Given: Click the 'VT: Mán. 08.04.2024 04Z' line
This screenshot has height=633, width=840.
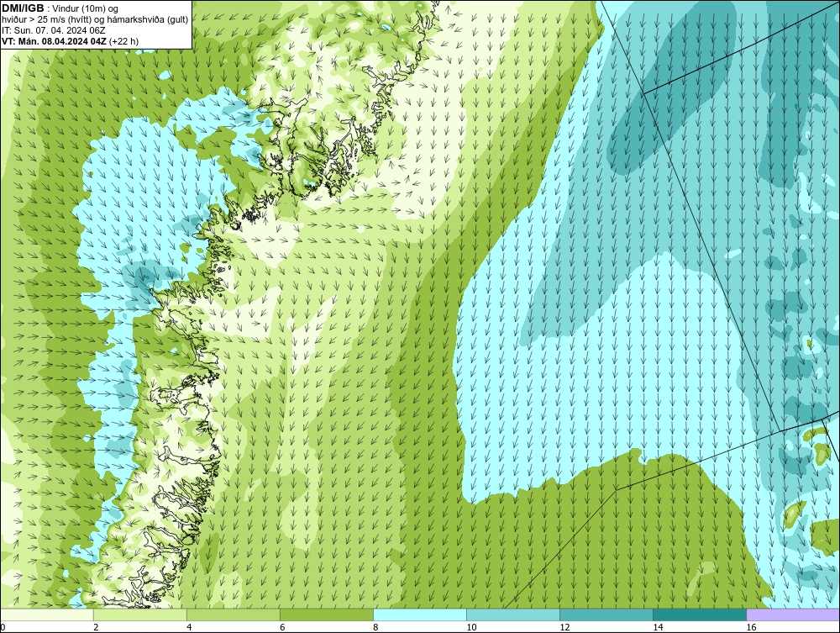Looking at the screenshot, I should [x=55, y=41].
